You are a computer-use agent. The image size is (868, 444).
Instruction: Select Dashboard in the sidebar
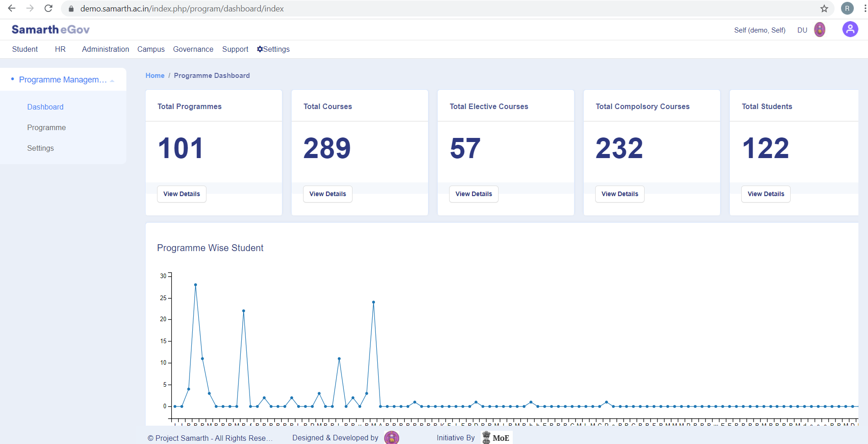pyautogui.click(x=45, y=107)
